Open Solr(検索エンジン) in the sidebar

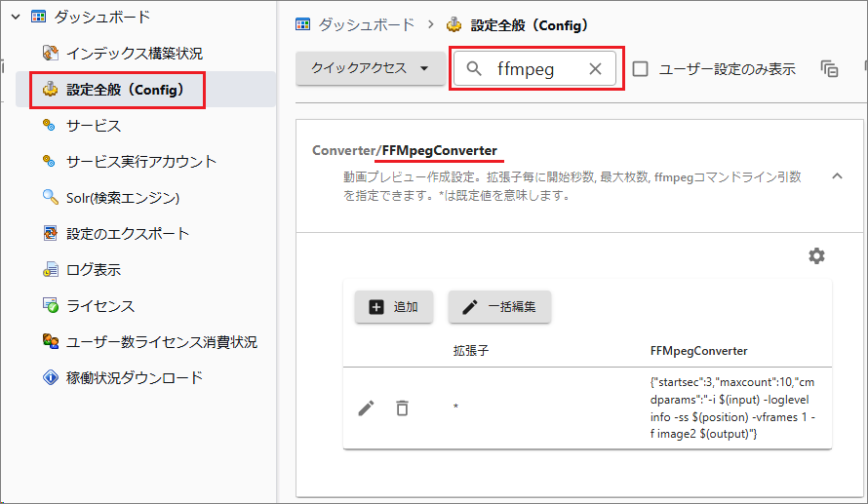123,198
